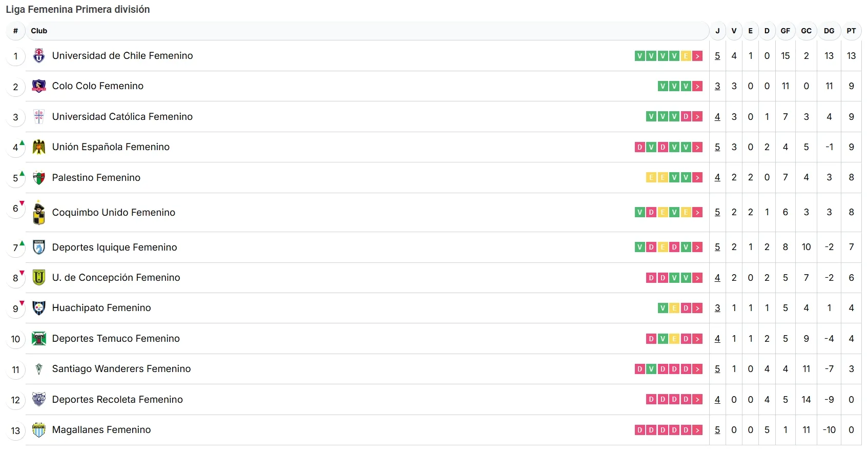Screen dimensions: 868x454
Task: Open Universidad Católica Femenino team link
Action: coord(122,117)
